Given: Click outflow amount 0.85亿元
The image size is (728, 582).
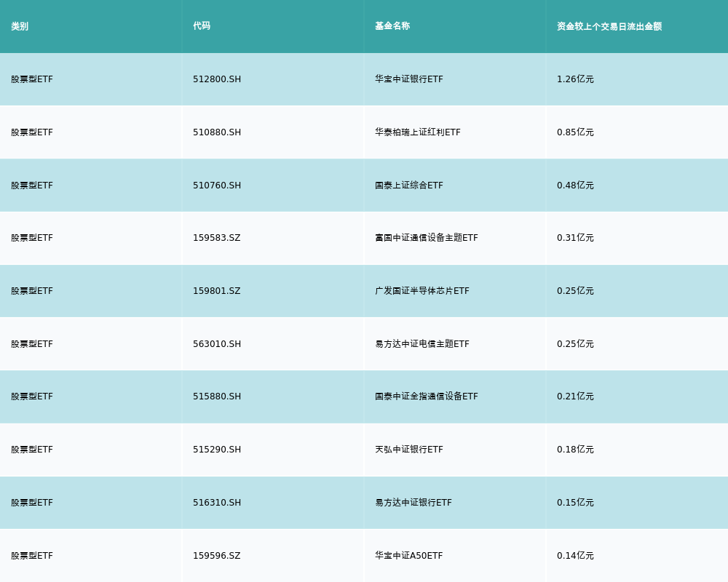Looking at the screenshot, I should point(575,132).
